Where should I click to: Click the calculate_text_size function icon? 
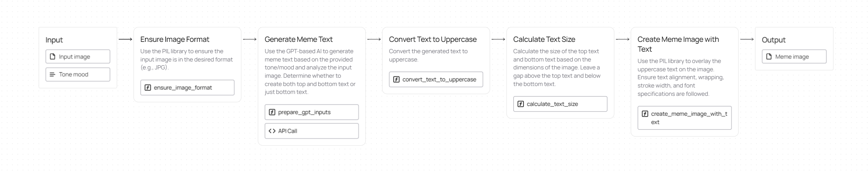[520, 104]
